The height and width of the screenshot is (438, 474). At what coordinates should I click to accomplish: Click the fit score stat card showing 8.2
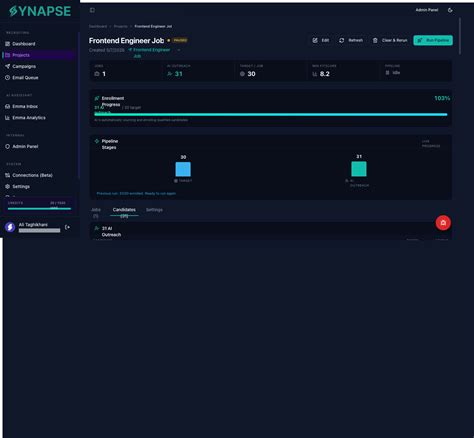tap(344, 71)
